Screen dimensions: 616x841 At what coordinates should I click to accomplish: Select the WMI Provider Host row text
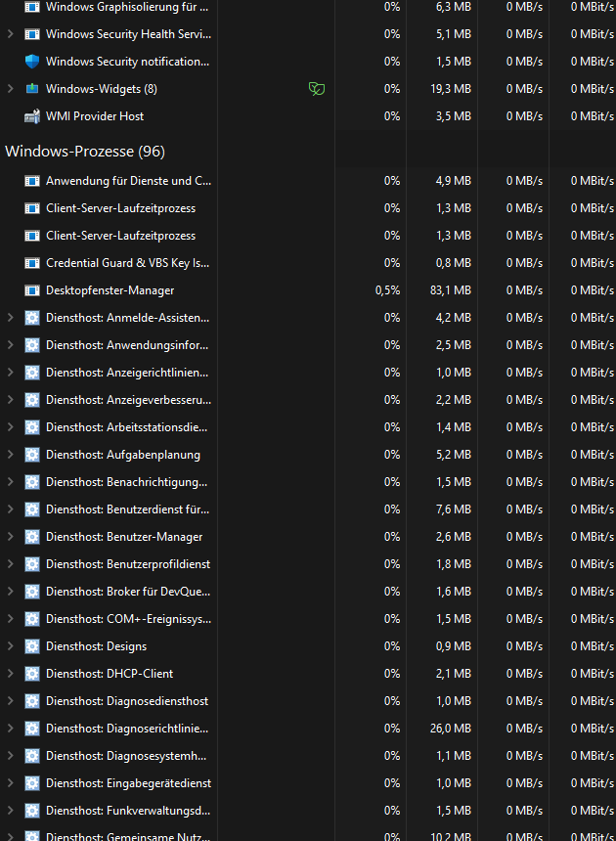click(95, 115)
